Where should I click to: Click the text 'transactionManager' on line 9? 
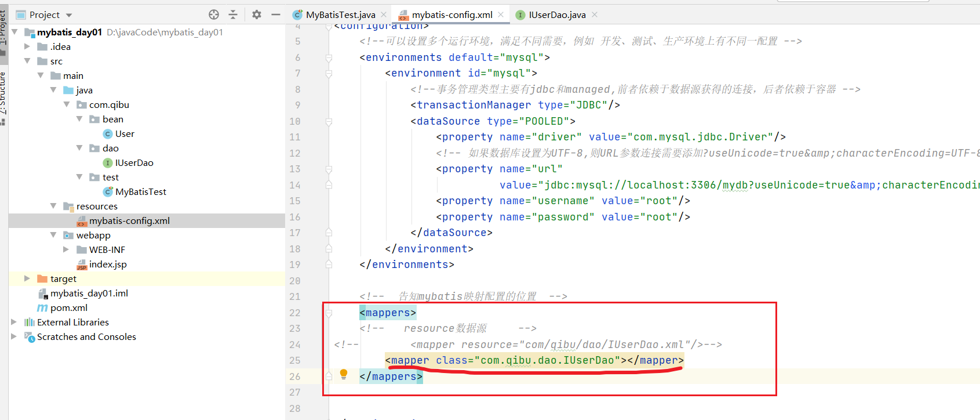coord(473,105)
